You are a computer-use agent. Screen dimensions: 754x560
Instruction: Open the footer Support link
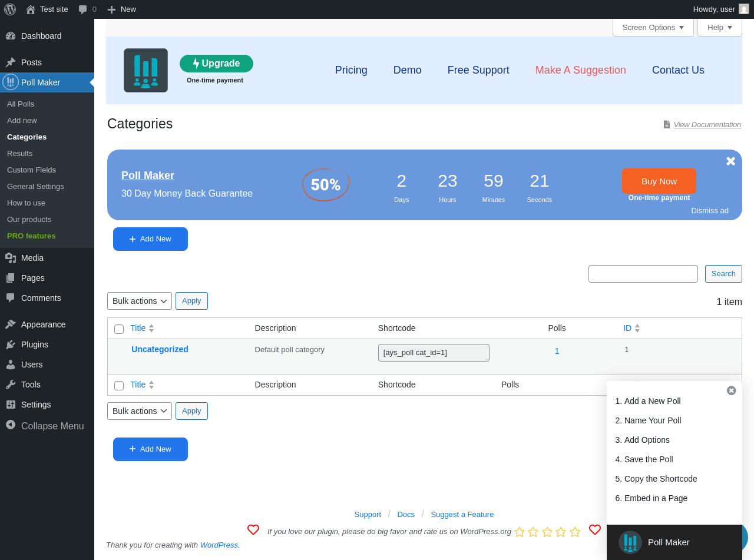[x=368, y=515]
